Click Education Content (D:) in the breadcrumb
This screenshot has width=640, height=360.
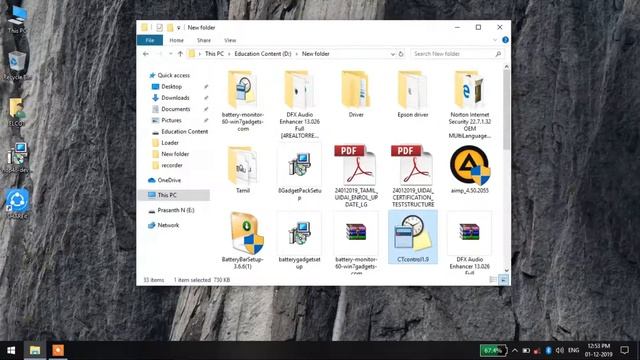pyautogui.click(x=262, y=54)
